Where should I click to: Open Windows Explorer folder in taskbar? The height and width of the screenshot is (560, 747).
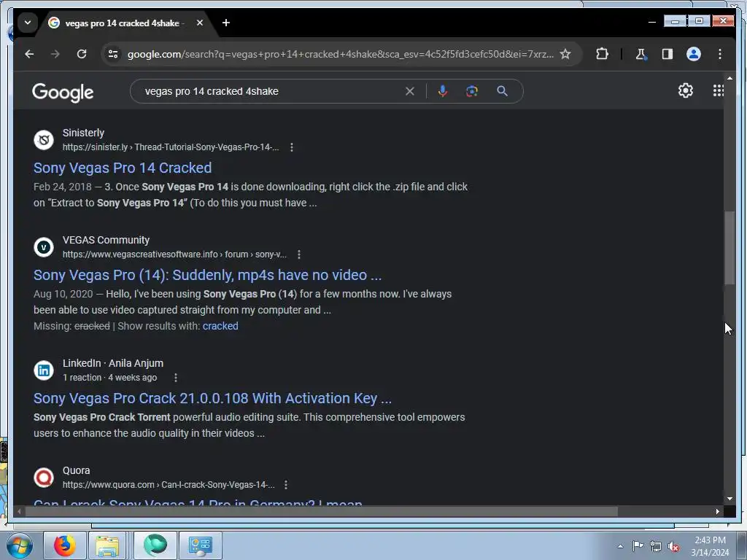tap(108, 545)
